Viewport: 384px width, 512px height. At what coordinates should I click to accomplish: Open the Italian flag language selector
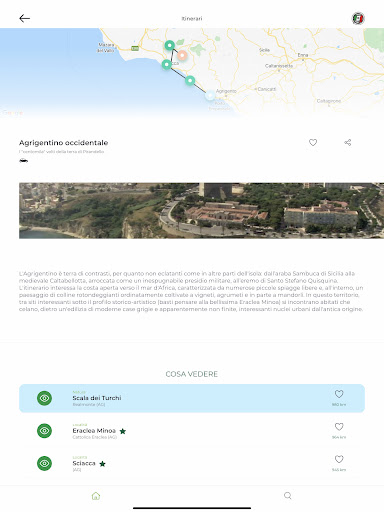tap(358, 18)
